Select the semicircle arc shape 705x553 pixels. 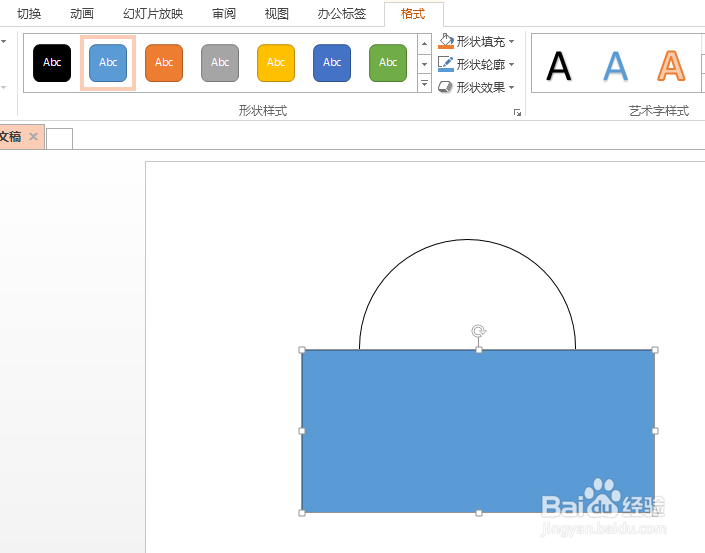pos(468,294)
